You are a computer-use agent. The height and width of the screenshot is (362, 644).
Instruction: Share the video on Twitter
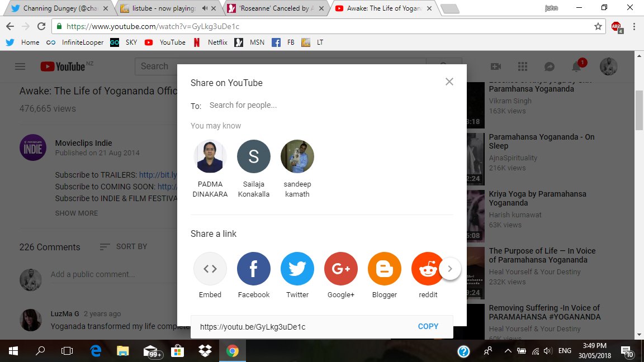pyautogui.click(x=297, y=269)
